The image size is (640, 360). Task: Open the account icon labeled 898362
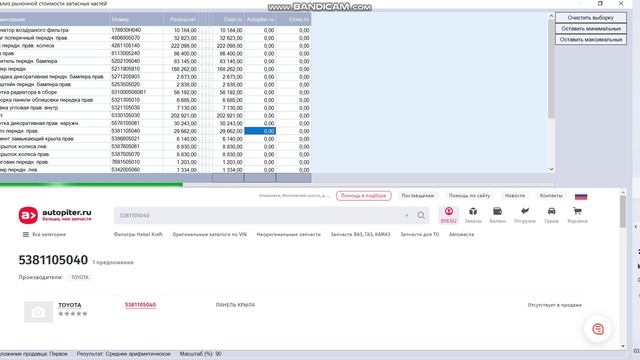(449, 215)
